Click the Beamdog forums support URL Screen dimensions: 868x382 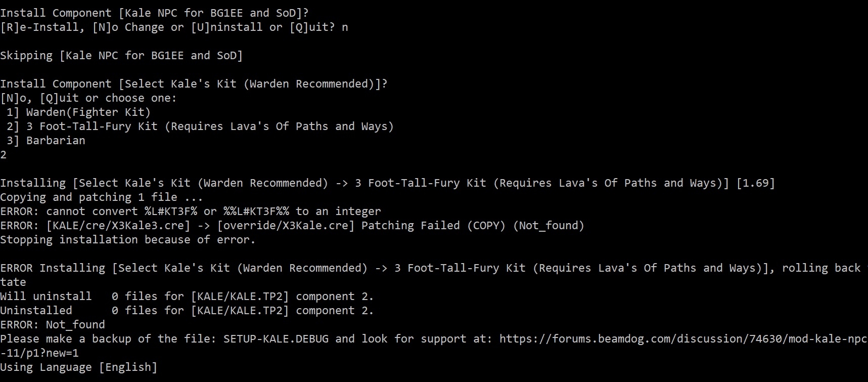point(683,339)
